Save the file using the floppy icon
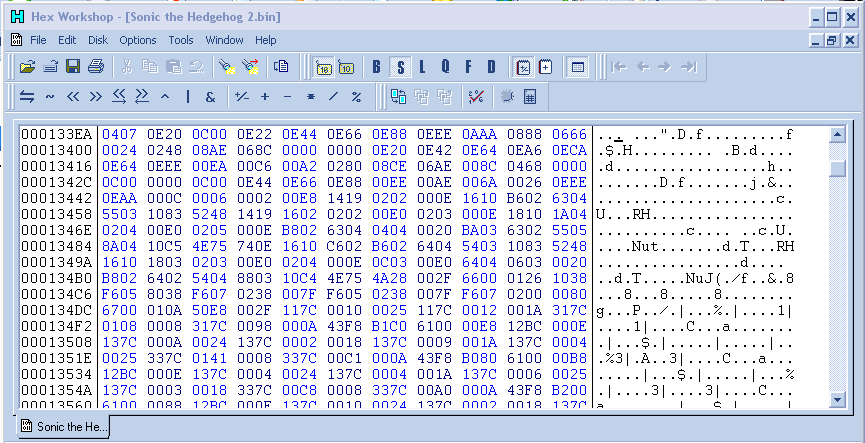This screenshot has height=443, width=865. coord(73,67)
